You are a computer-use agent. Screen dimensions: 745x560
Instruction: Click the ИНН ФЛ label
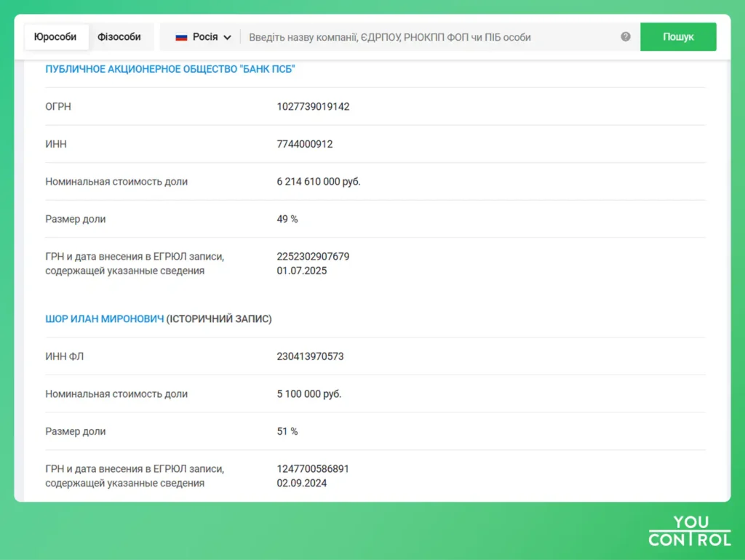(x=64, y=356)
